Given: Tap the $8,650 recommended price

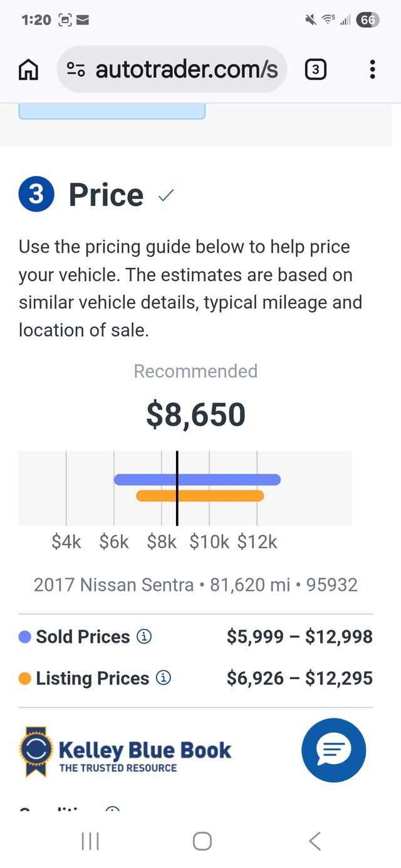Looking at the screenshot, I should coord(195,414).
